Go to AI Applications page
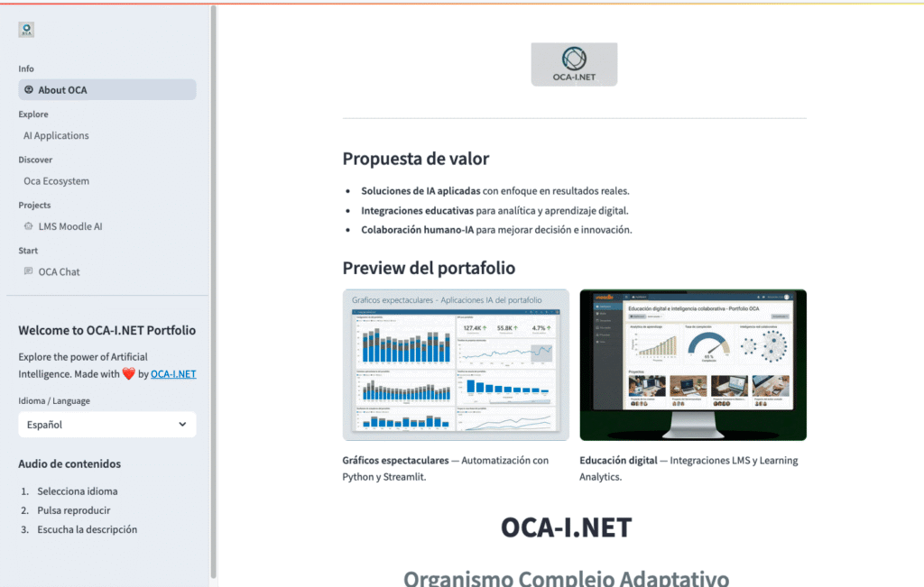This screenshot has width=924, height=587. (x=56, y=135)
